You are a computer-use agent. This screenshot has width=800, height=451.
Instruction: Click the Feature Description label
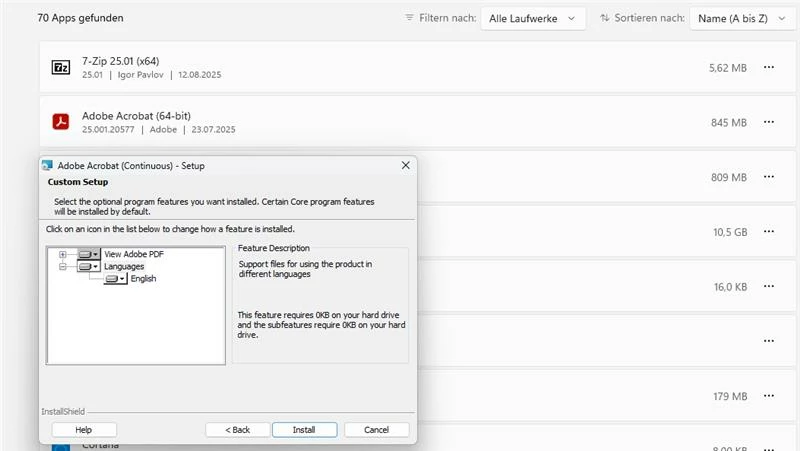[x=273, y=248]
